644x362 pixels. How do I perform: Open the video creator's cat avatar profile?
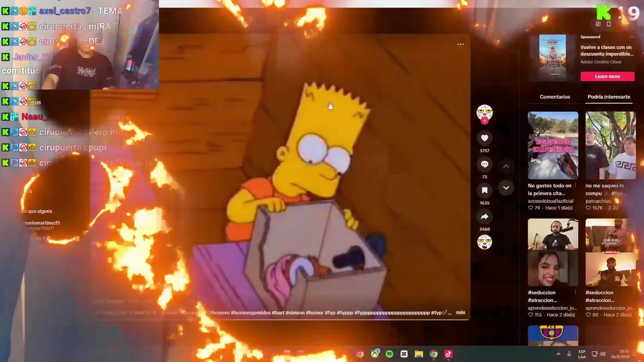[485, 112]
